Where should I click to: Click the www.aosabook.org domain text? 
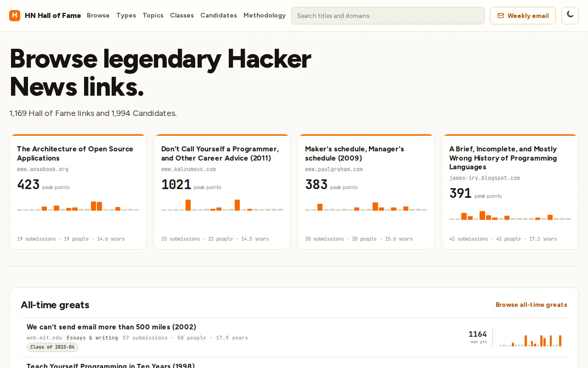(x=43, y=169)
